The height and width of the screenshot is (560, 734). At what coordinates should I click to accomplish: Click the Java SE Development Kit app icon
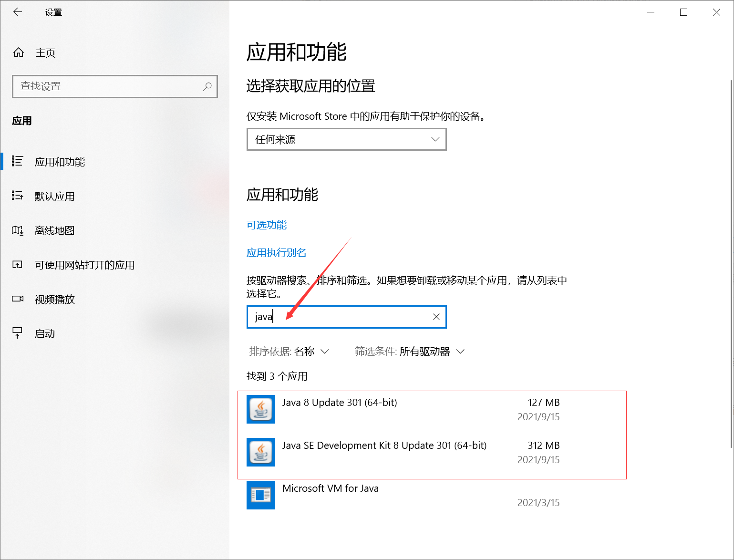tap(261, 452)
